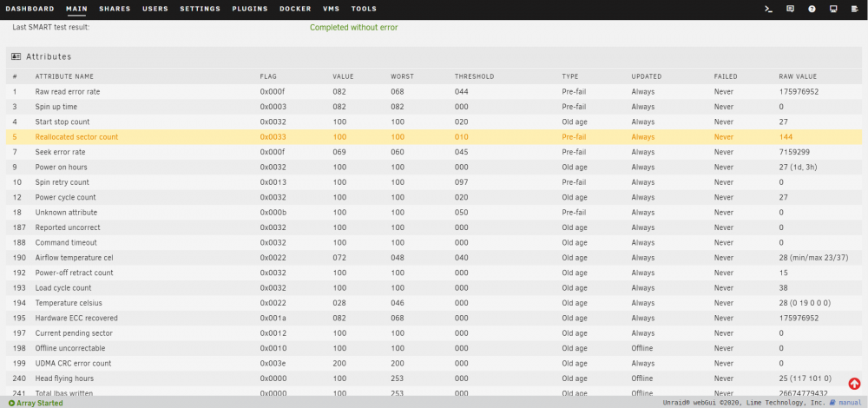Click raw value '25 (117 101 0)'
The image size is (868, 408).
click(x=805, y=378)
